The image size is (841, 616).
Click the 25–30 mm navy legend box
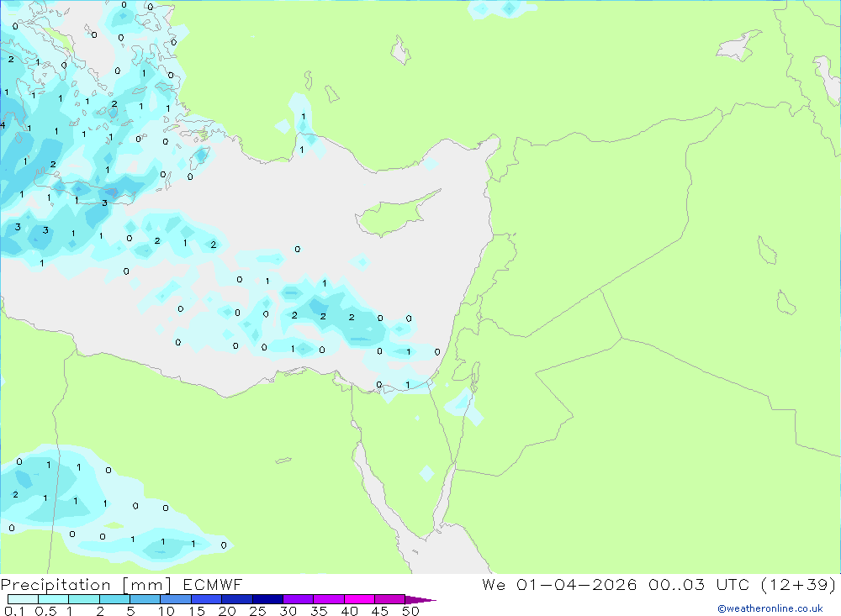click(267, 599)
